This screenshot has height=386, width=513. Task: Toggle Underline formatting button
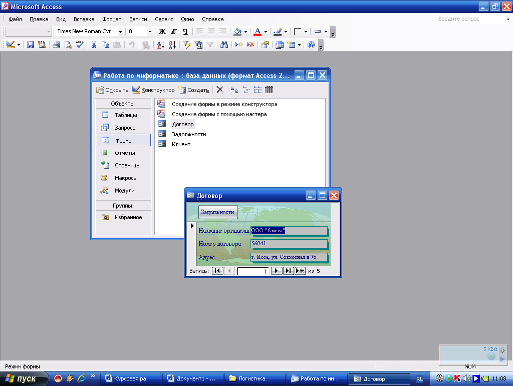point(185,32)
